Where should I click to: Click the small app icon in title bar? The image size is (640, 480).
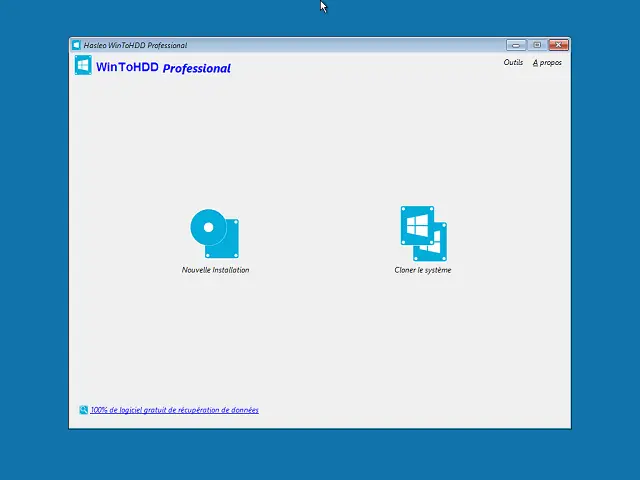(x=77, y=45)
